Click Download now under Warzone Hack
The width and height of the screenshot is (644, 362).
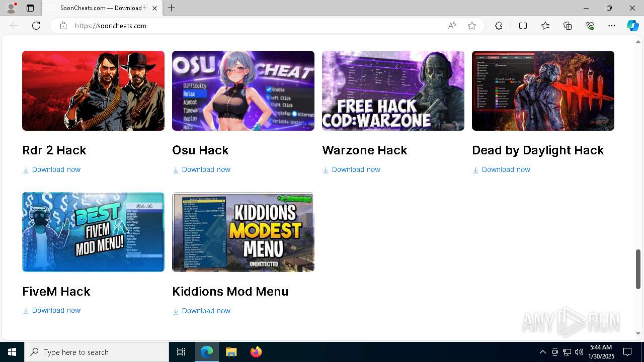352,169
